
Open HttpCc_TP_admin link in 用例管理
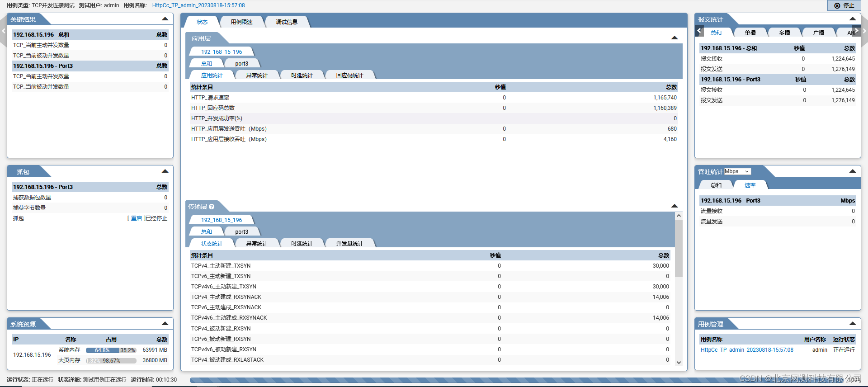click(x=747, y=350)
